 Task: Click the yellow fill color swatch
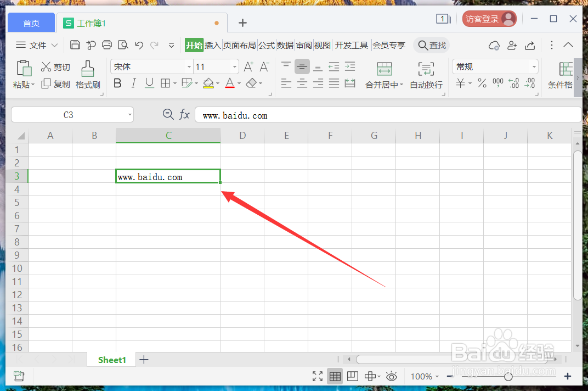pos(208,83)
